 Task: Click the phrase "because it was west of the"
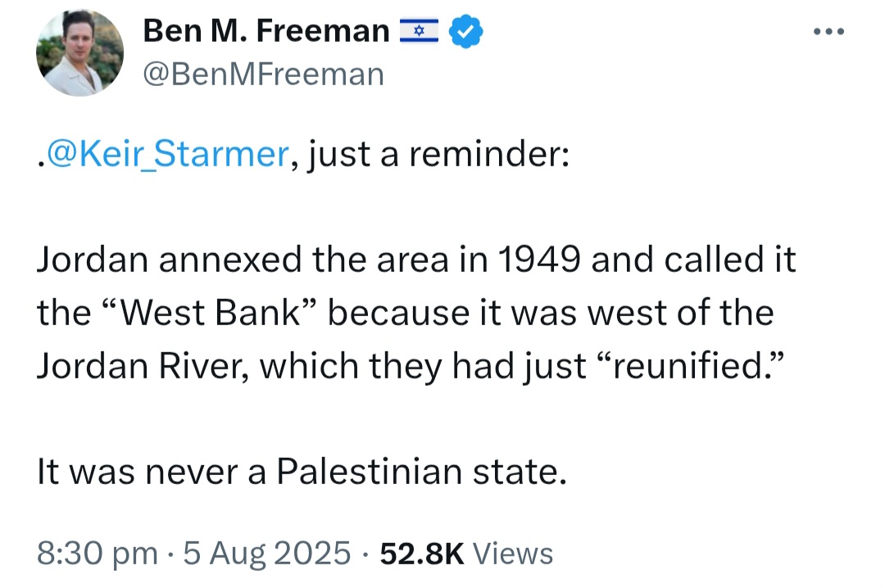[x=551, y=313]
